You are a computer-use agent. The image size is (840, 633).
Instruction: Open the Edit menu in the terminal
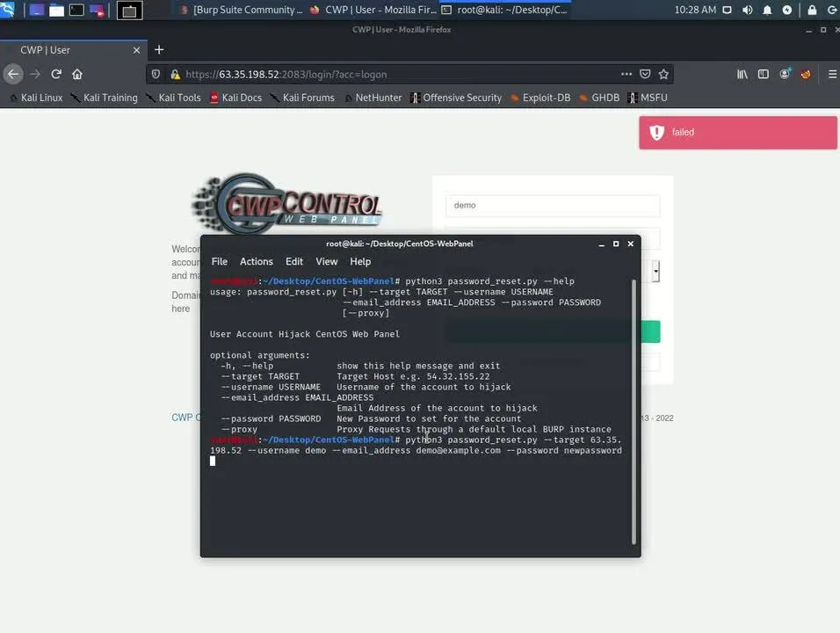tap(294, 262)
